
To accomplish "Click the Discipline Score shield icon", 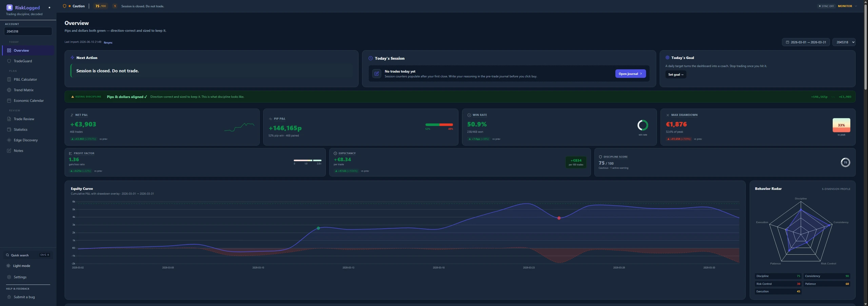I will point(600,157).
